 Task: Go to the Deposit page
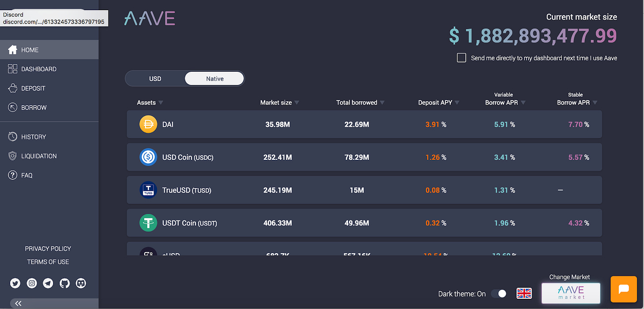[x=49, y=88]
